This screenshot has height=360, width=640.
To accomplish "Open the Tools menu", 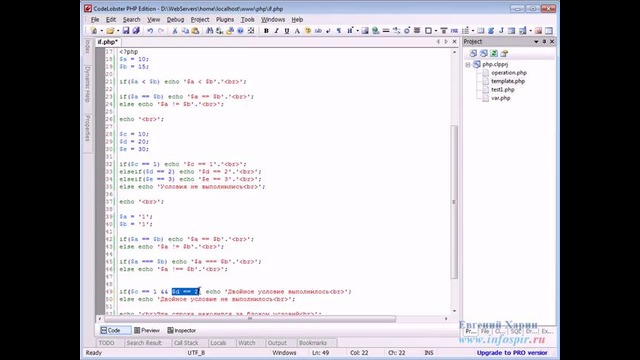I will [x=248, y=20].
